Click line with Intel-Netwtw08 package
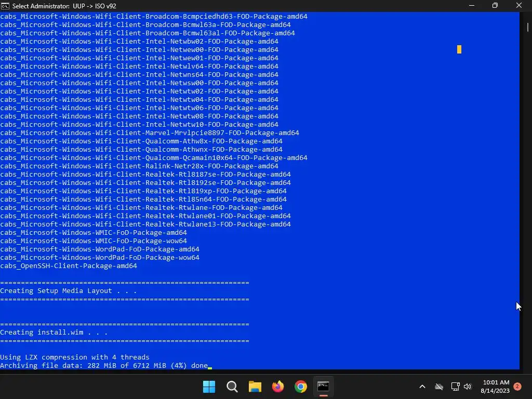 tap(139, 116)
